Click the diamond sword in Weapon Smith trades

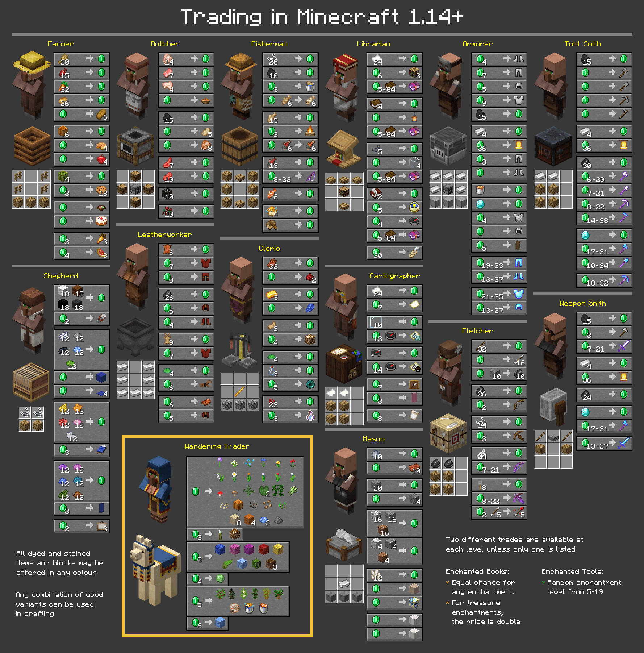[x=623, y=443]
